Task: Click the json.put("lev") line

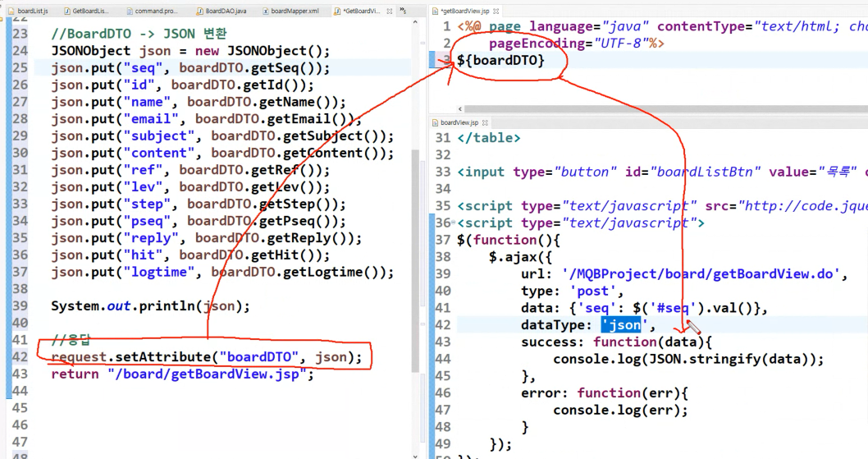Action: (190, 187)
